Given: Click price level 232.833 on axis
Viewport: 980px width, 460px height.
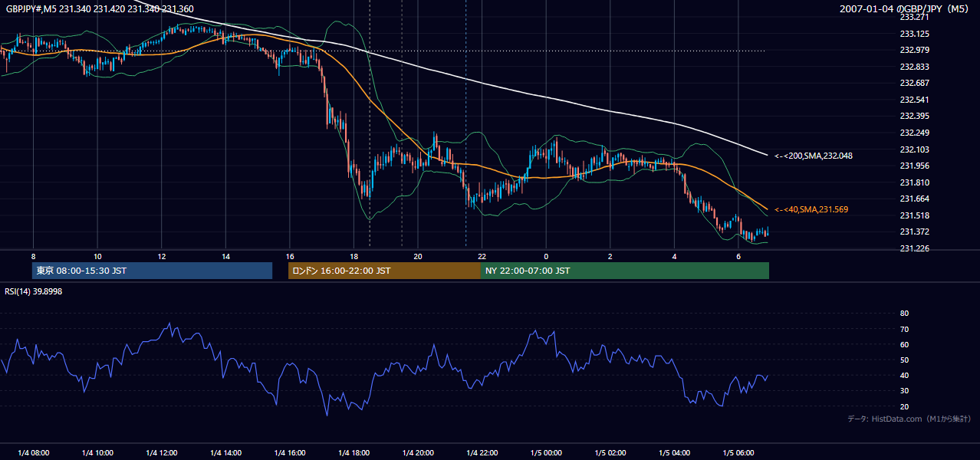Looking at the screenshot, I should pyautogui.click(x=914, y=67).
